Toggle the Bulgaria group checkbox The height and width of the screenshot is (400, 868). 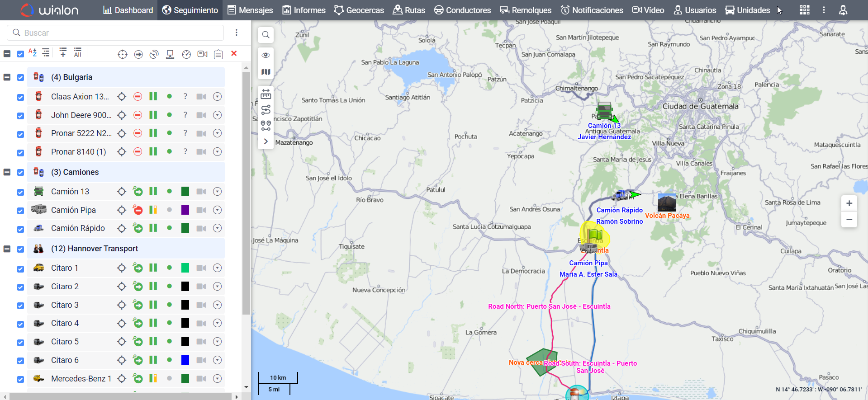point(20,77)
